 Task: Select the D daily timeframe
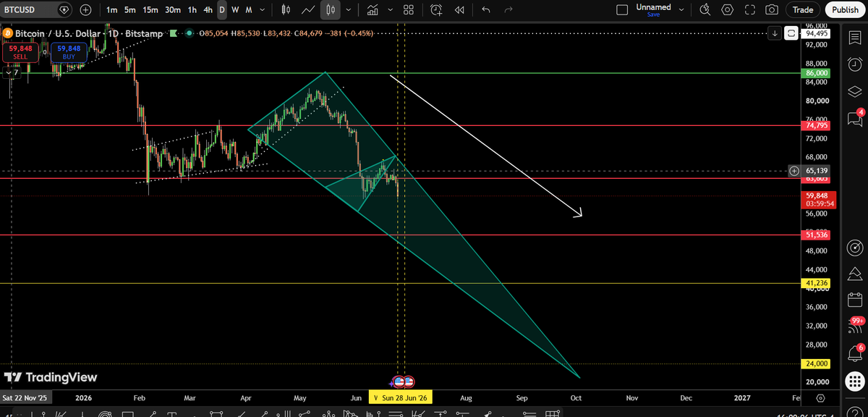tap(222, 10)
